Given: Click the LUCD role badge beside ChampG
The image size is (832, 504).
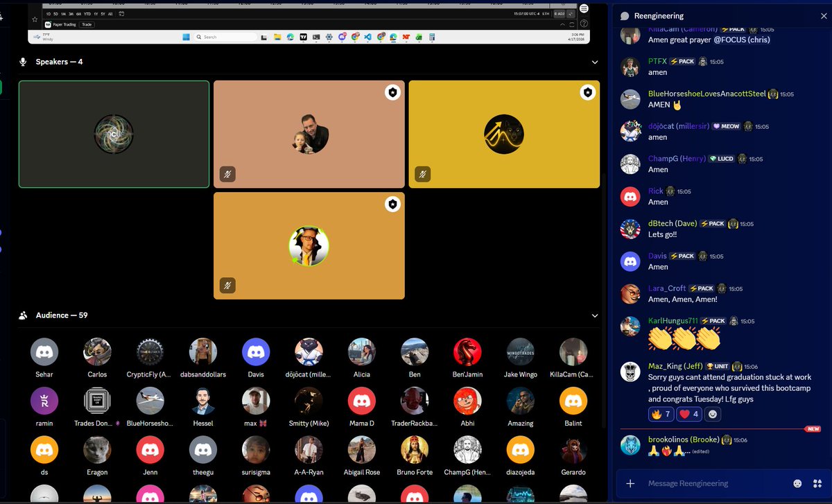Looking at the screenshot, I should (x=721, y=159).
